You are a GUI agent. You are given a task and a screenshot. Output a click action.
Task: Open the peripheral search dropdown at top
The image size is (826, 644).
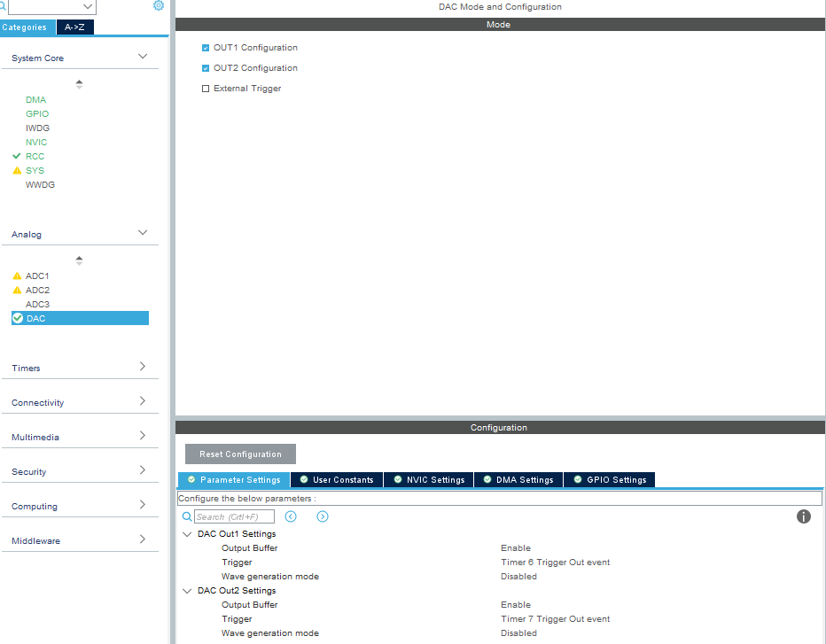coord(88,6)
